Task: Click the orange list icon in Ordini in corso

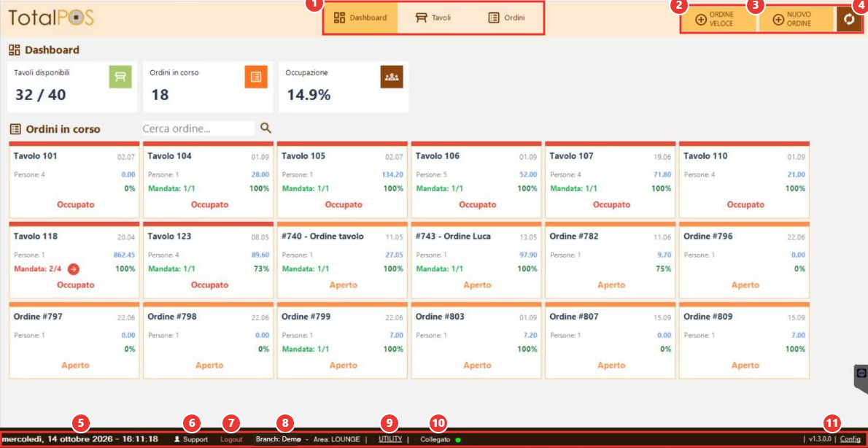Action: [256, 77]
